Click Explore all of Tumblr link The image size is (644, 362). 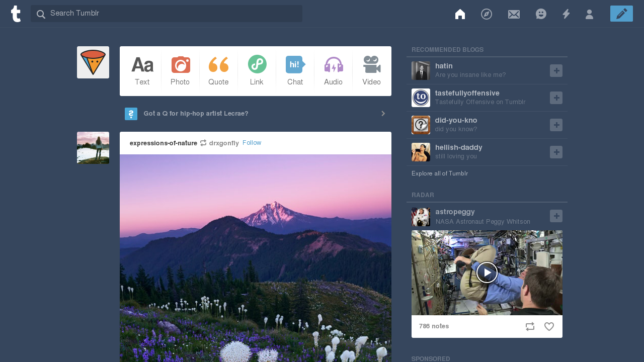pyautogui.click(x=440, y=173)
